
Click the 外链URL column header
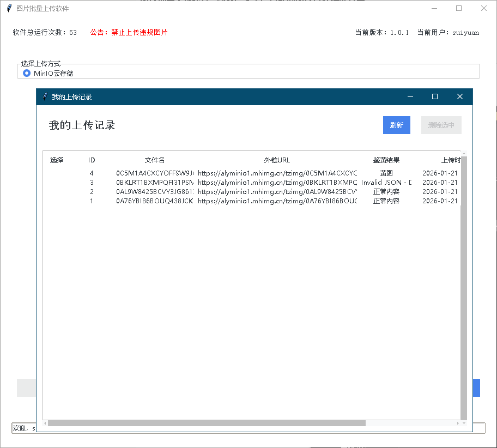pyautogui.click(x=277, y=160)
